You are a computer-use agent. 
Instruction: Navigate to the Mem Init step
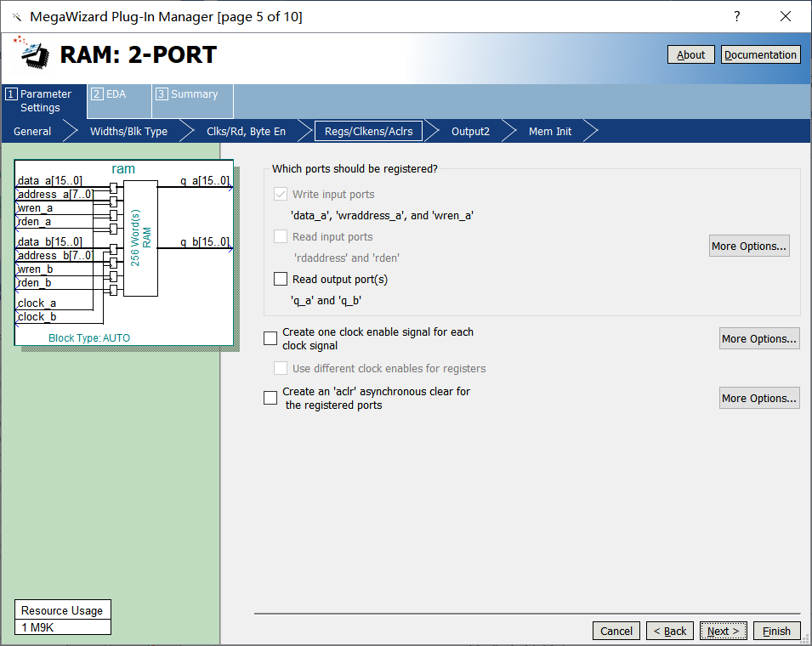tap(550, 132)
